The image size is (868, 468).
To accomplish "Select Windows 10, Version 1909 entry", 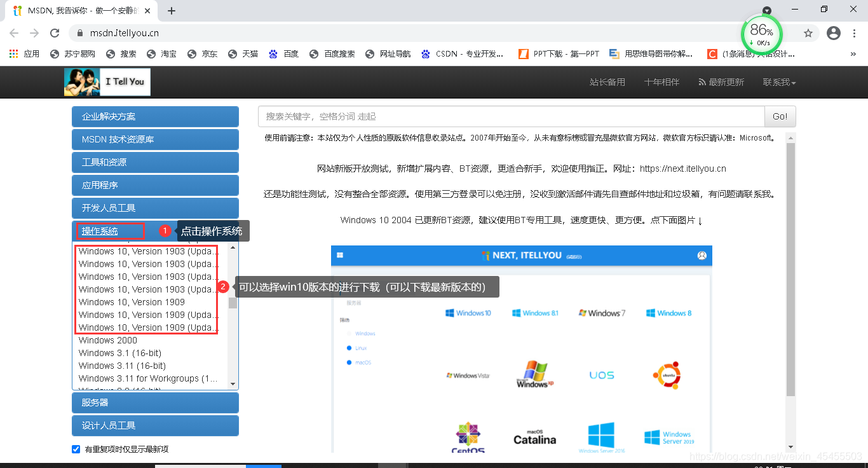I will 132,302.
